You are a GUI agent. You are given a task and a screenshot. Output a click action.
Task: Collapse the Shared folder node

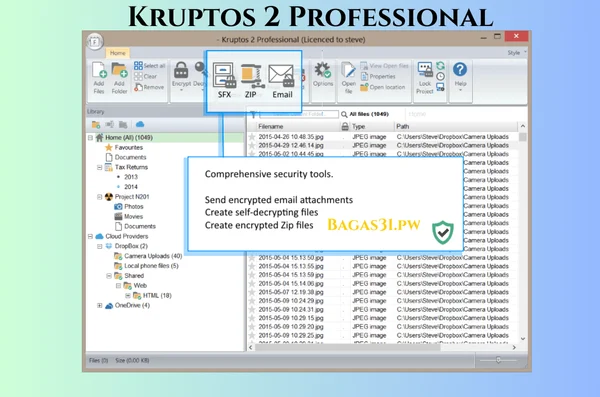(109, 276)
